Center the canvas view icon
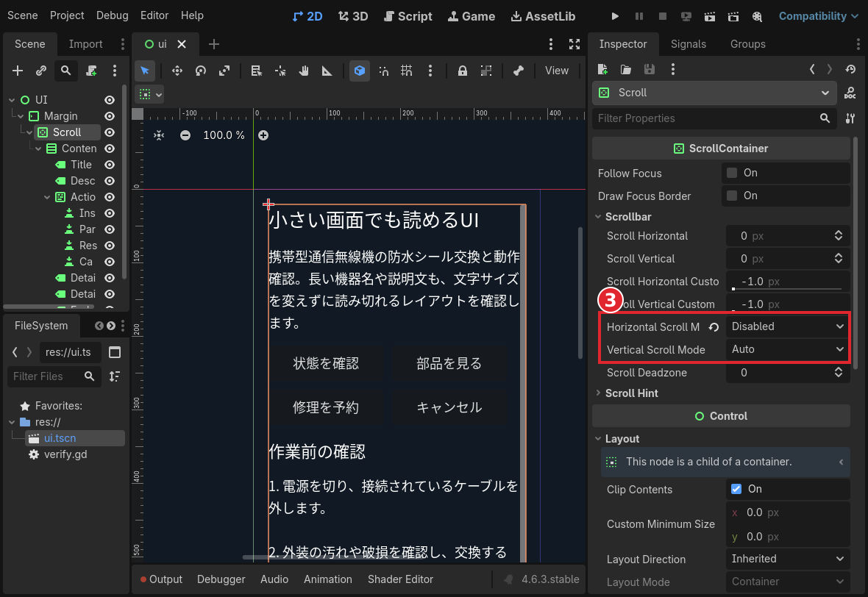The image size is (868, 597). [x=159, y=135]
